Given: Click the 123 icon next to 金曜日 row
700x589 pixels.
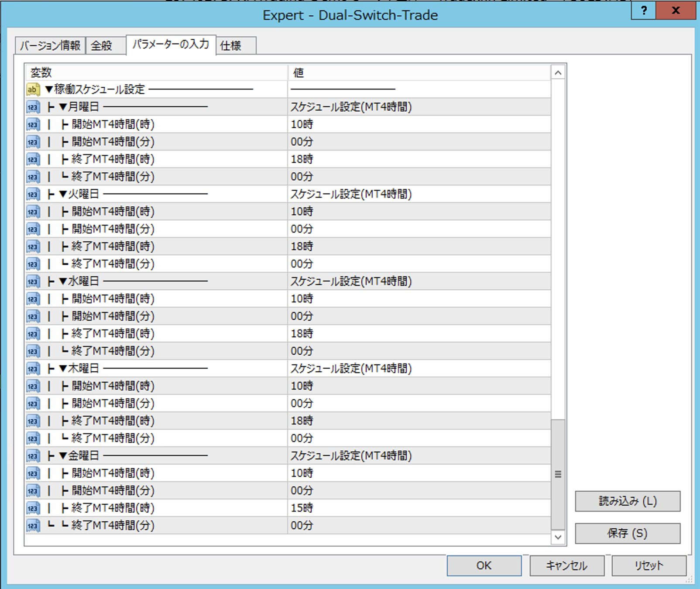Looking at the screenshot, I should point(33,456).
